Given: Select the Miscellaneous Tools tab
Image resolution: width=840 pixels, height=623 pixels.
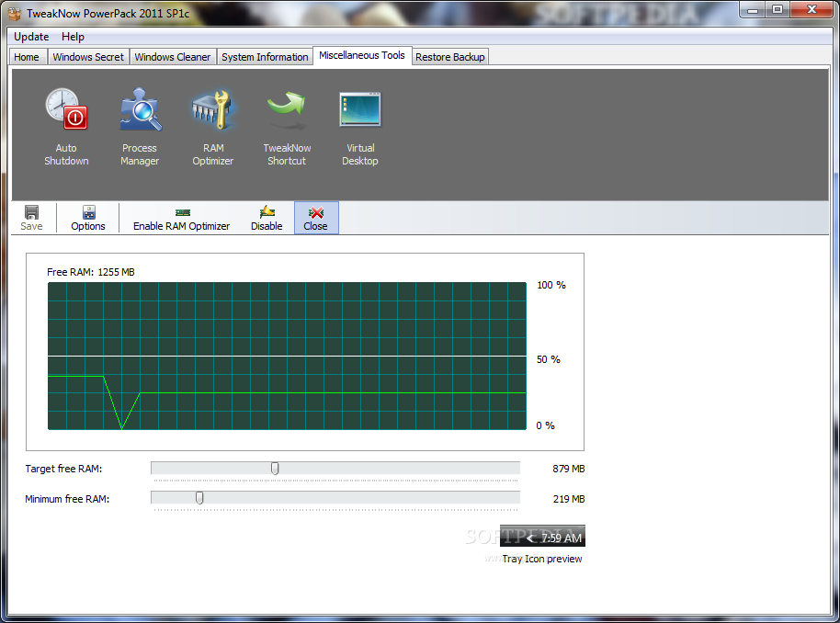Looking at the screenshot, I should click(362, 55).
